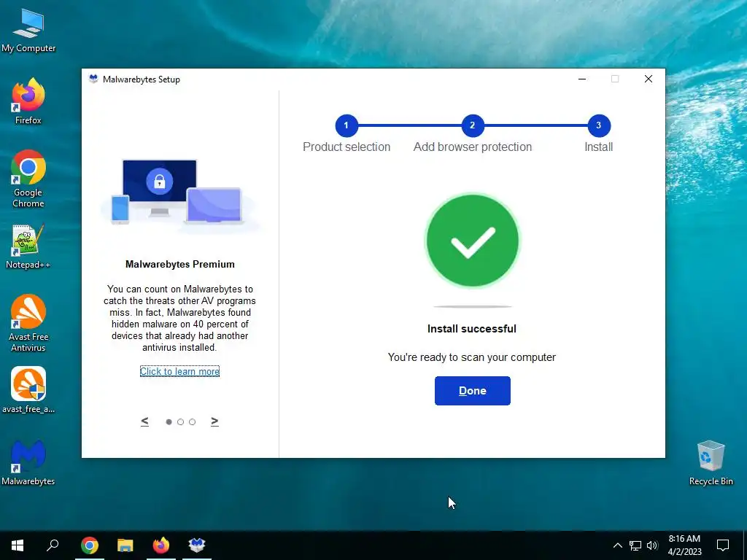Image resolution: width=747 pixels, height=560 pixels.
Task: Click You're ready to scan your computer text
Action: tap(472, 357)
